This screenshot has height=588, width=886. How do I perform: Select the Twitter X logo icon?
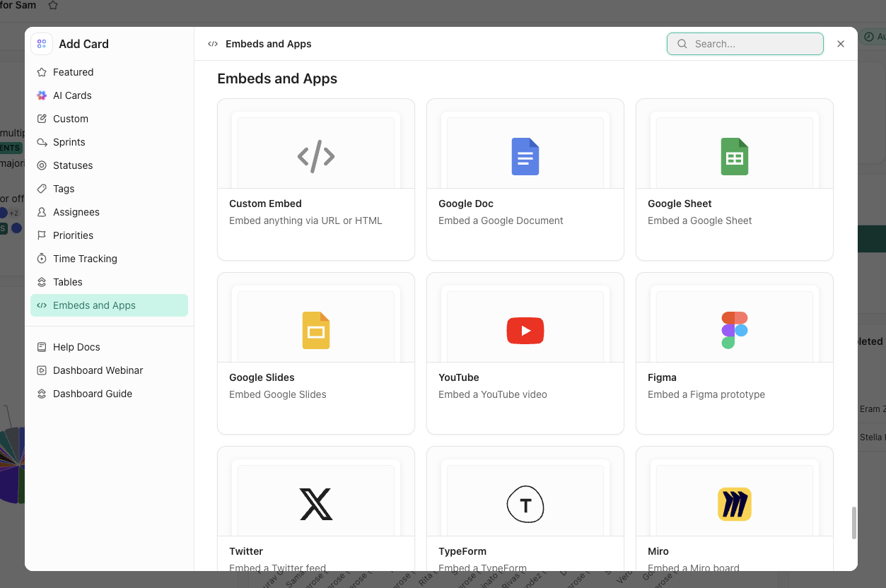(316, 504)
